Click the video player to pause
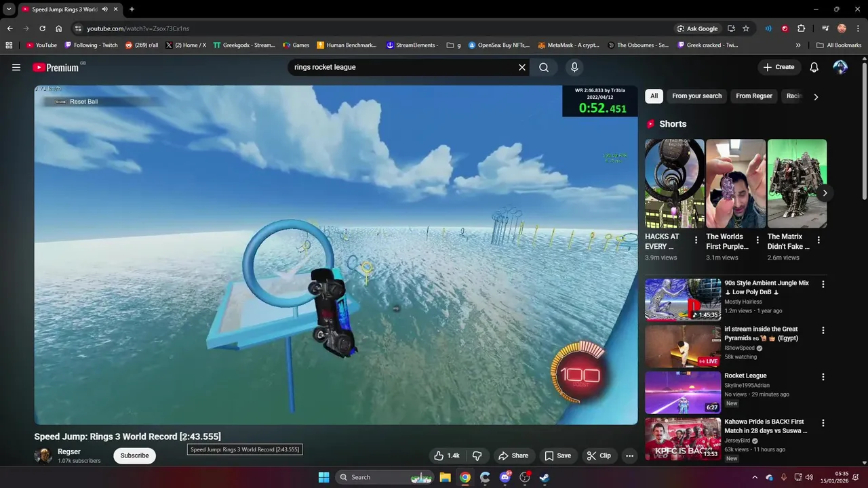Image resolution: width=868 pixels, height=488 pixels. [x=336, y=255]
